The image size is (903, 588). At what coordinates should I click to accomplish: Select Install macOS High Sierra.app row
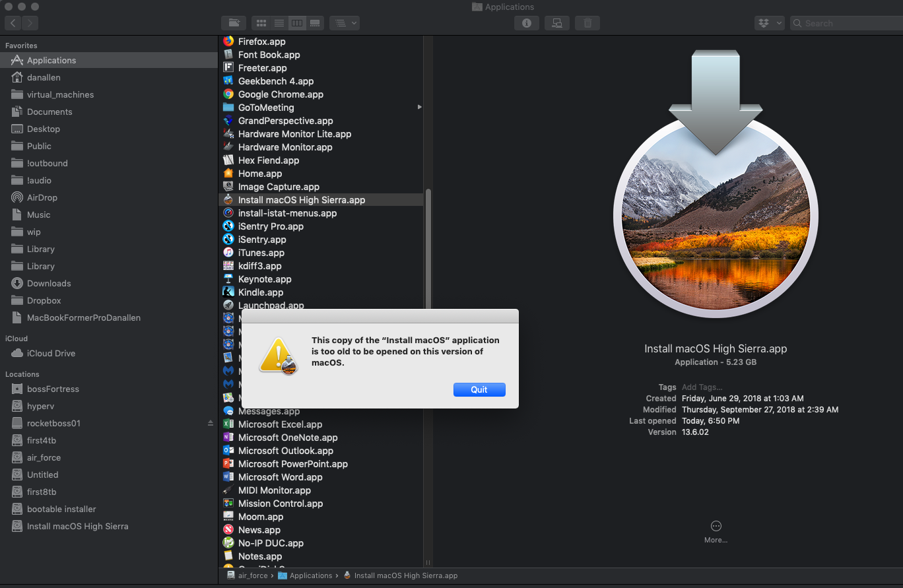pos(321,200)
